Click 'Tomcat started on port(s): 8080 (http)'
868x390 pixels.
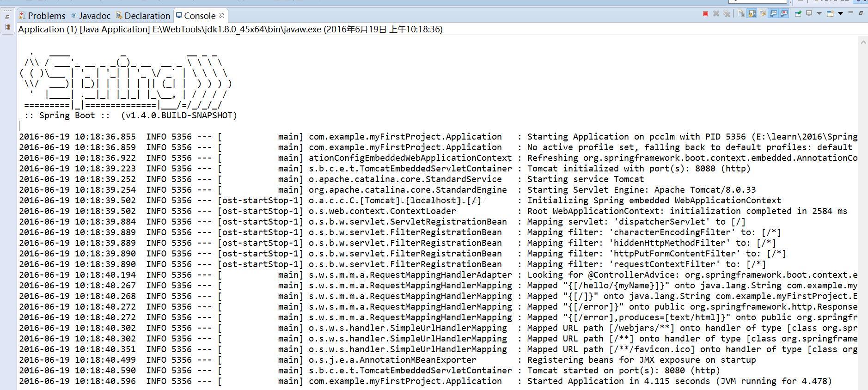tap(624, 371)
